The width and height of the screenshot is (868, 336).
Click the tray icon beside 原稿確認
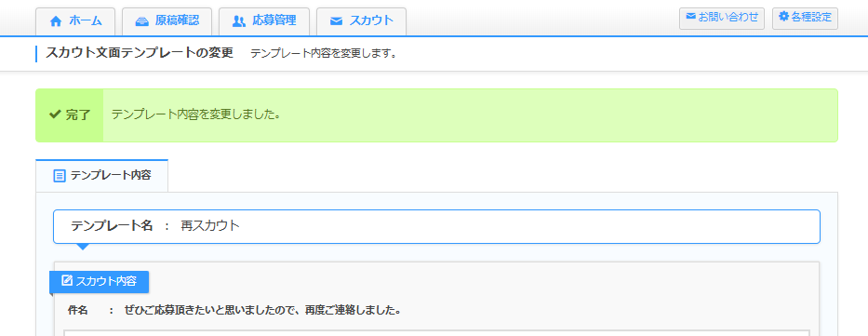142,21
